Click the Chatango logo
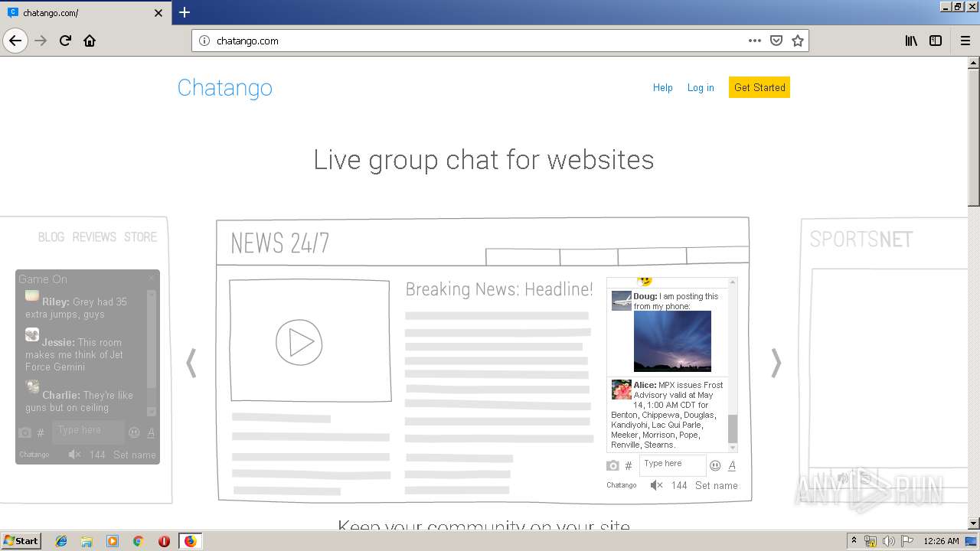The width and height of the screenshot is (980, 551). tap(225, 88)
